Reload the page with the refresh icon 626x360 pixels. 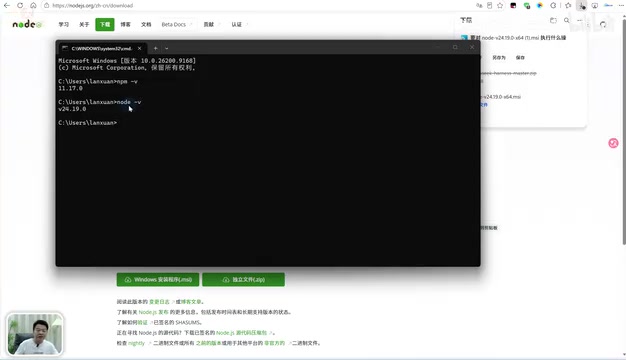[20, 6]
